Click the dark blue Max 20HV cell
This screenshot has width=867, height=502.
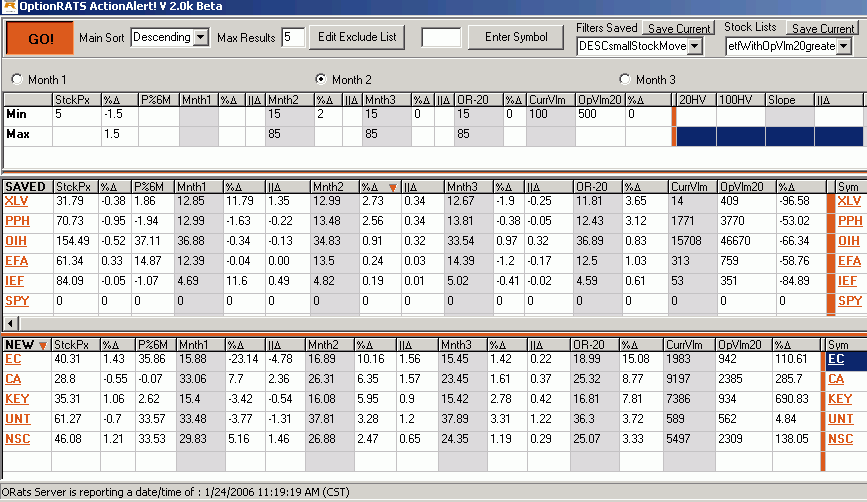(696, 137)
